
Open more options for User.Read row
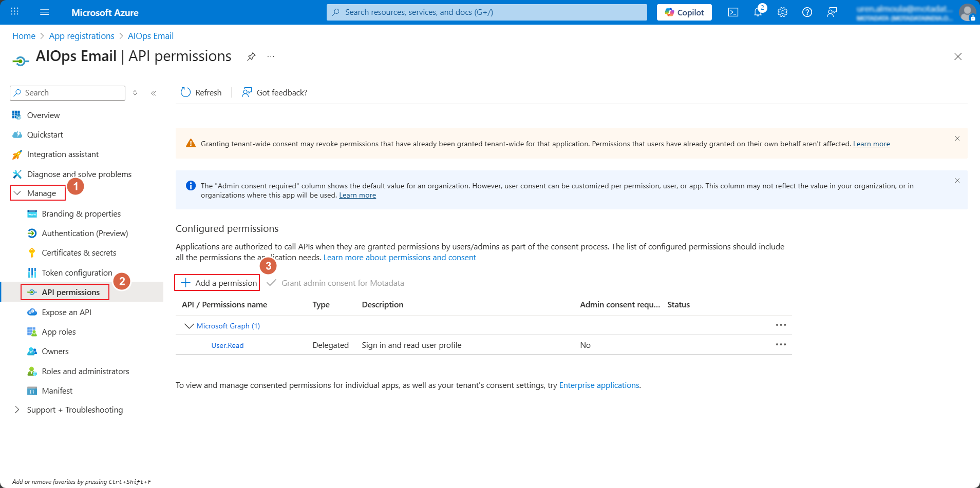(x=781, y=345)
